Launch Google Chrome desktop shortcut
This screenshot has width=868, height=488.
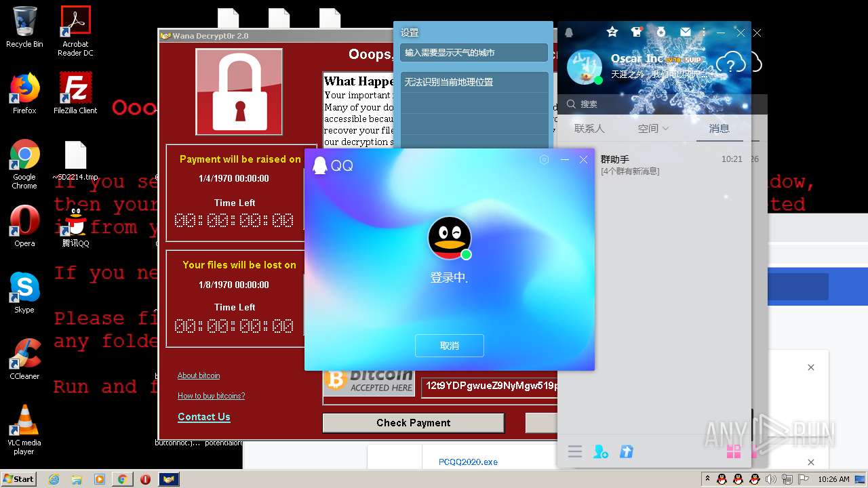point(24,164)
